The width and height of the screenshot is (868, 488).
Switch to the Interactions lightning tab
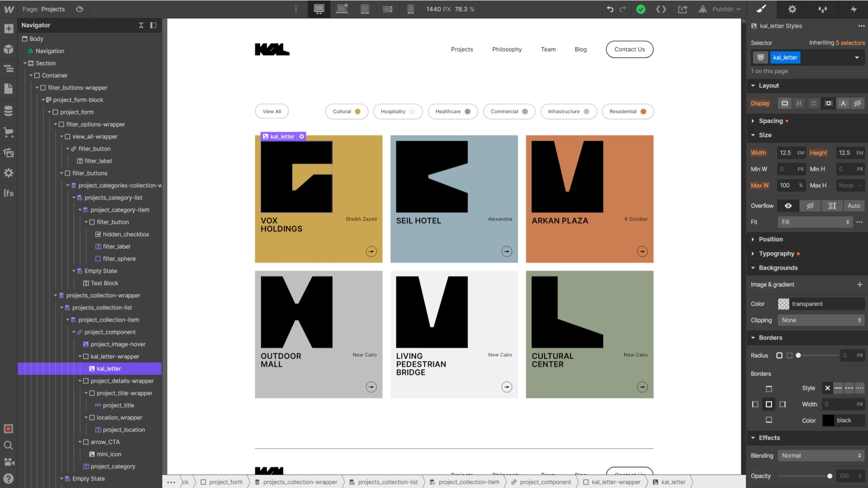point(853,9)
